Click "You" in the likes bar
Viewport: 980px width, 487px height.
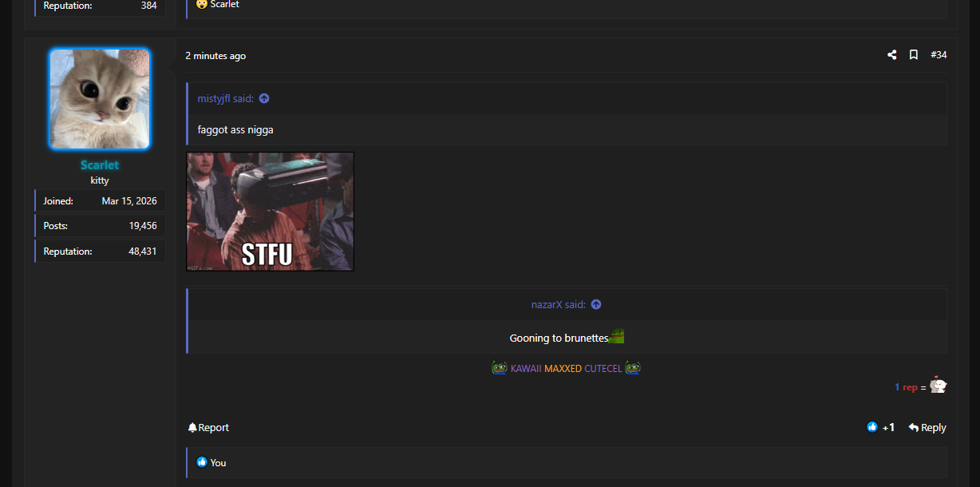point(218,462)
